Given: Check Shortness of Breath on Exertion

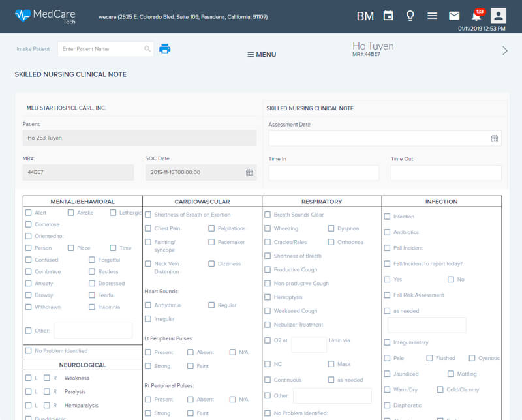Looking at the screenshot, I should coord(148,215).
